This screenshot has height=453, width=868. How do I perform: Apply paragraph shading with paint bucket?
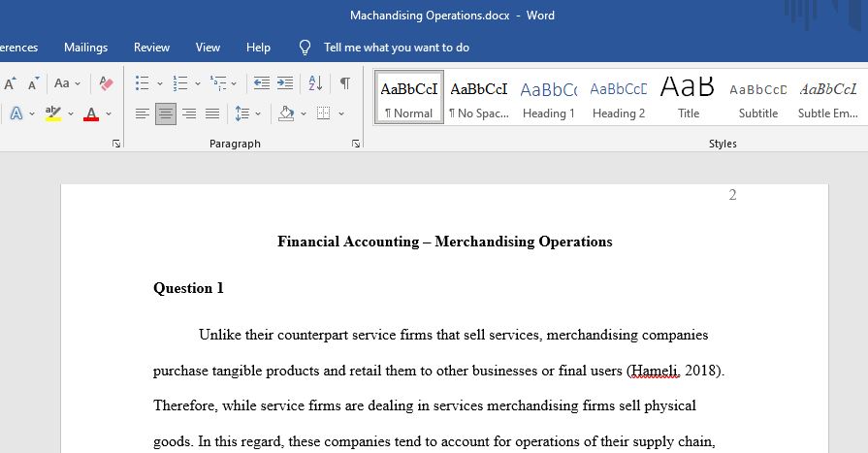coord(286,113)
